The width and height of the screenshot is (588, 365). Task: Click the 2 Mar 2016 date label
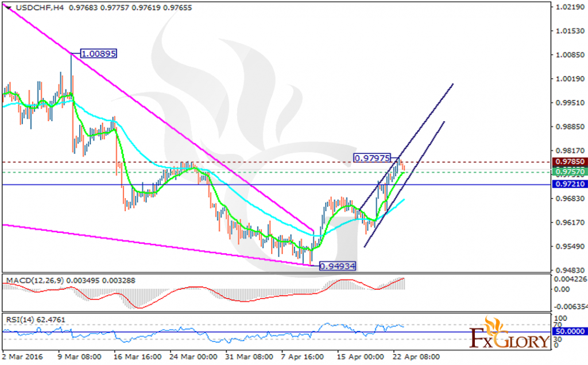[x=22, y=356]
